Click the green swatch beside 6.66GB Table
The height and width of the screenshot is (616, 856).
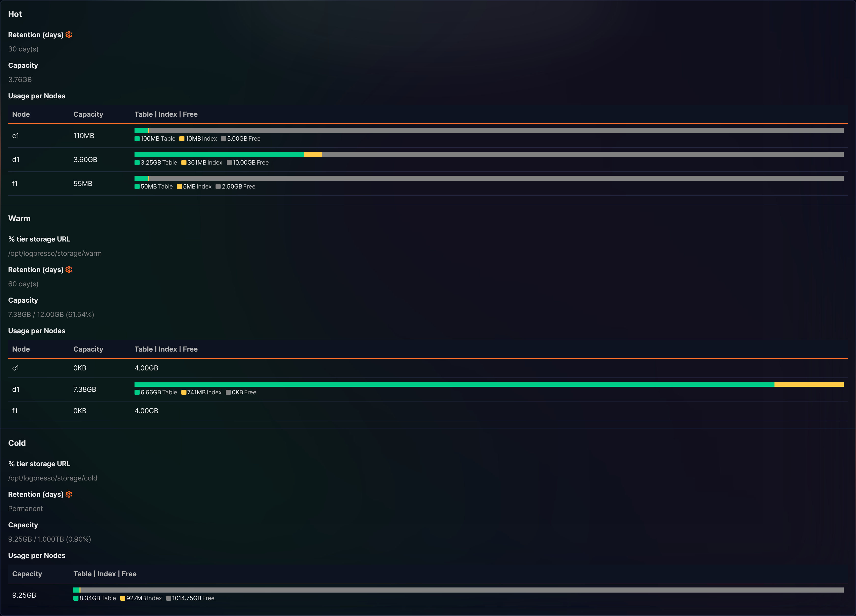click(x=137, y=393)
